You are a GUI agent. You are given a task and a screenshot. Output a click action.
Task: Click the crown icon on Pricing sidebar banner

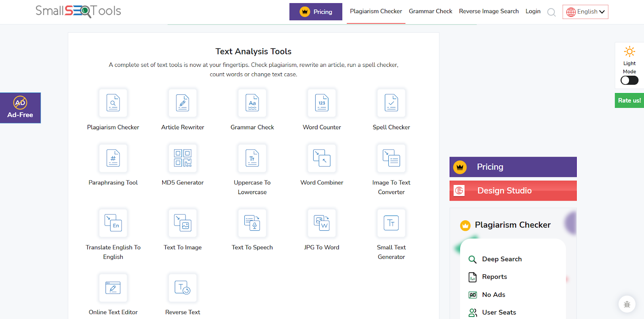pyautogui.click(x=460, y=167)
